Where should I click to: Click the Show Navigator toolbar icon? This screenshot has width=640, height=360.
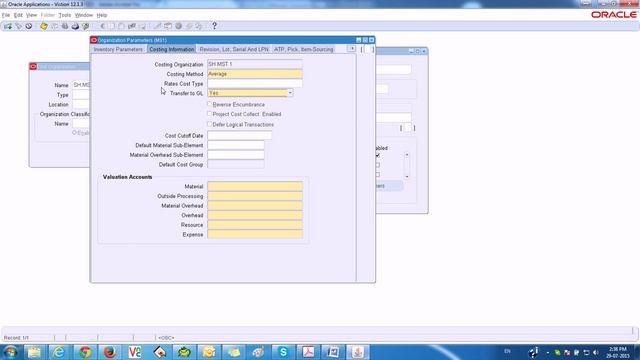point(29,26)
